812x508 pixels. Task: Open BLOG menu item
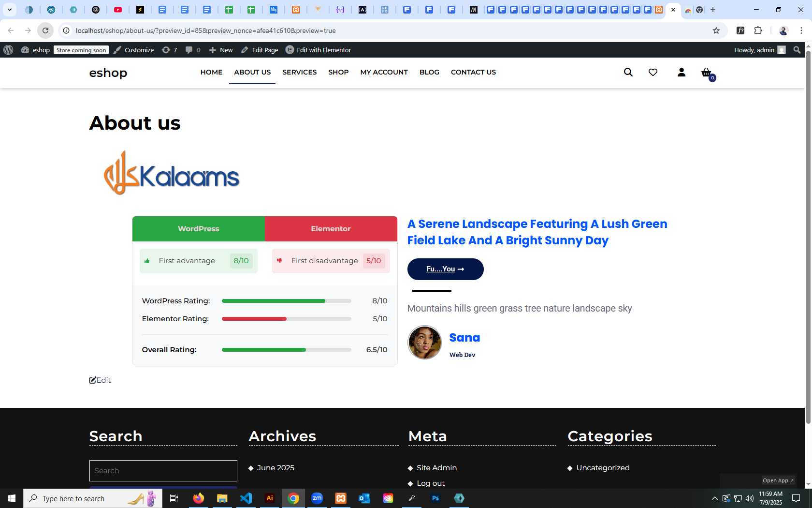click(x=429, y=72)
